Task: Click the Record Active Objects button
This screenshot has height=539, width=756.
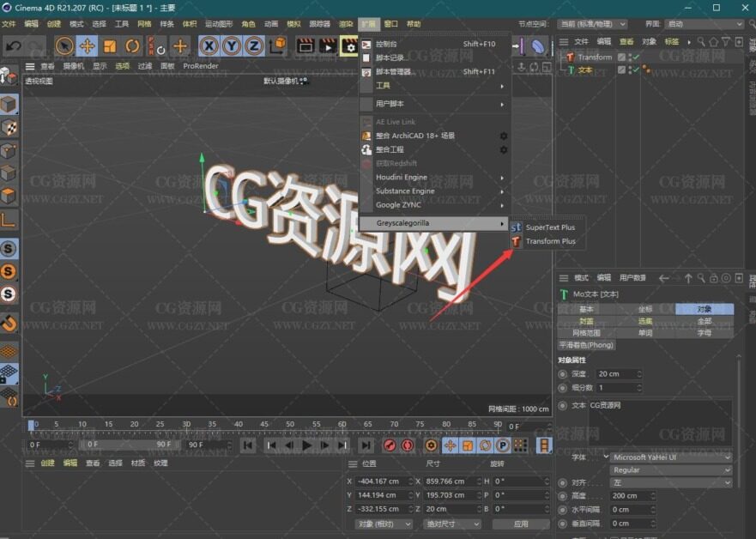Action: click(390, 445)
